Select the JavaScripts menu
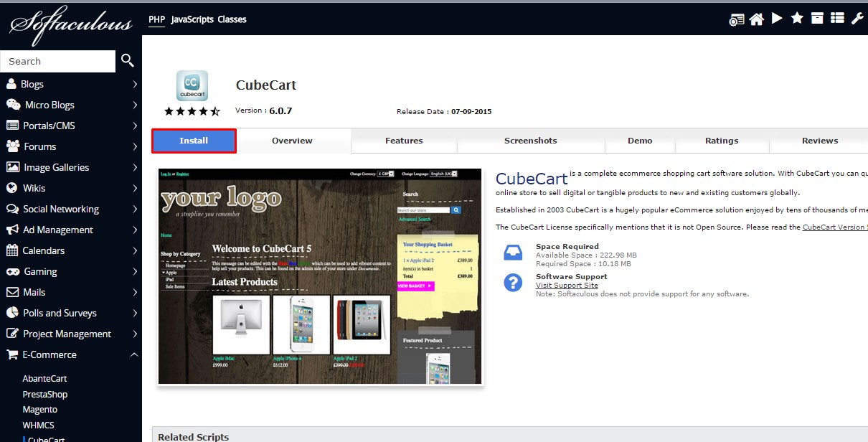This screenshot has height=442, width=868. (x=192, y=19)
